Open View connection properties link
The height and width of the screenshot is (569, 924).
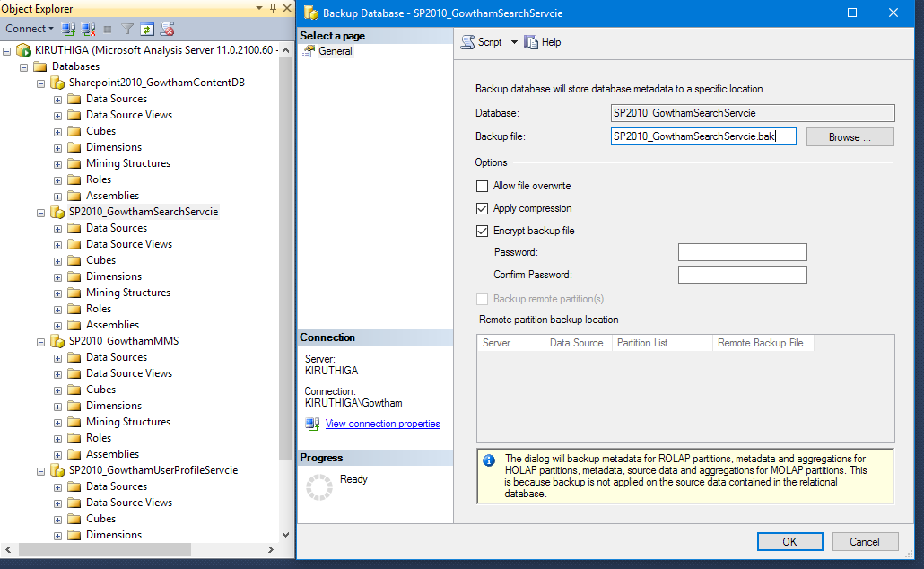point(382,424)
